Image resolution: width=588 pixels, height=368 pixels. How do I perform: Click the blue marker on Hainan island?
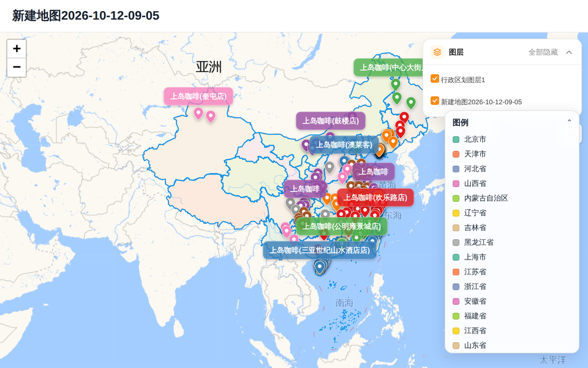(320, 267)
